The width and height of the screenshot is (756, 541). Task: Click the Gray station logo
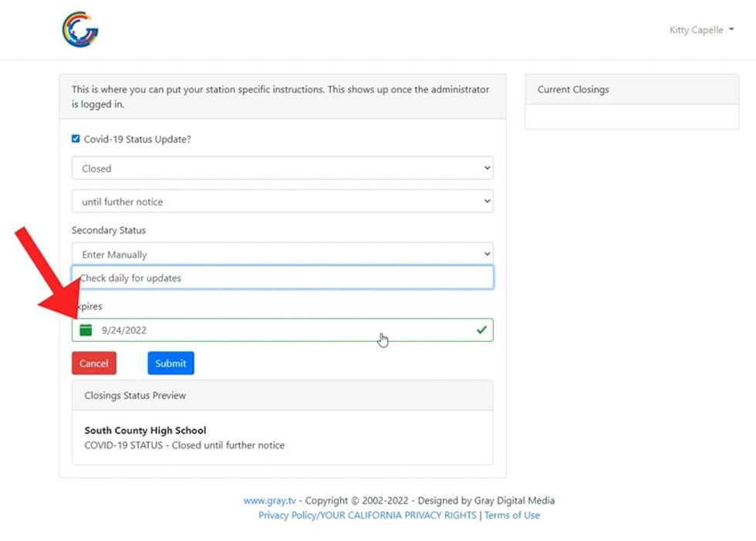click(80, 29)
